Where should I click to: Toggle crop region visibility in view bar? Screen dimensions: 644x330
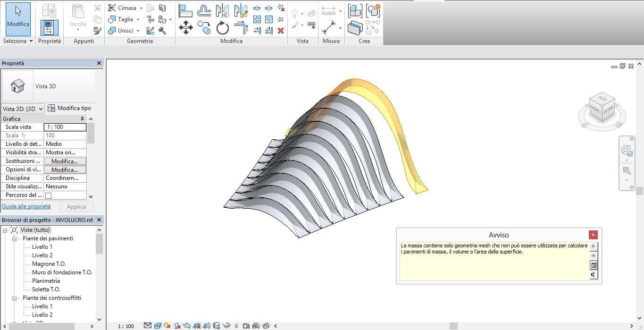[x=207, y=326]
